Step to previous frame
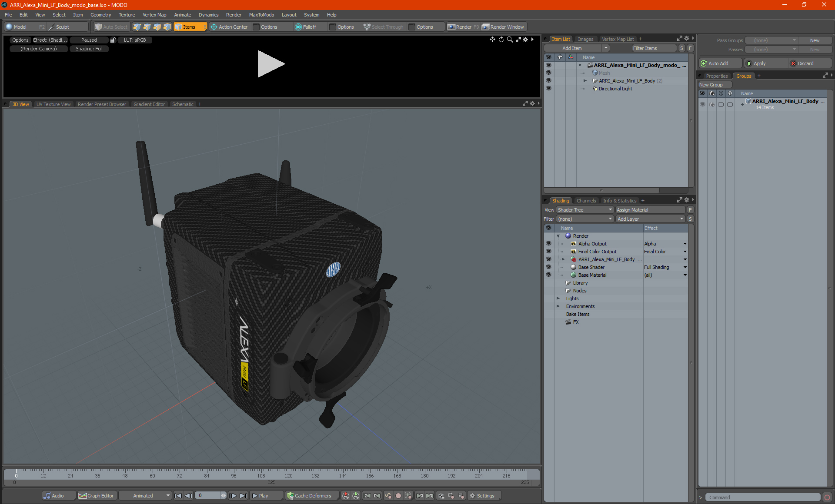 (188, 496)
